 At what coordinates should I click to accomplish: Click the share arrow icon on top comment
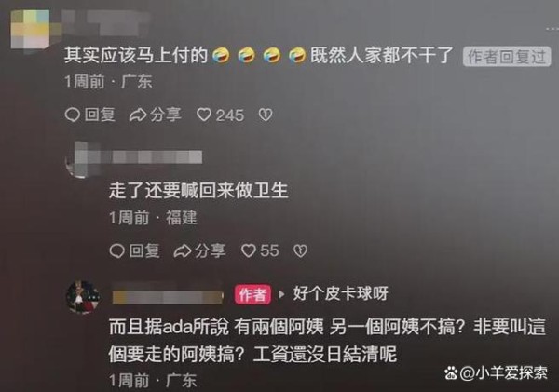[x=138, y=115]
